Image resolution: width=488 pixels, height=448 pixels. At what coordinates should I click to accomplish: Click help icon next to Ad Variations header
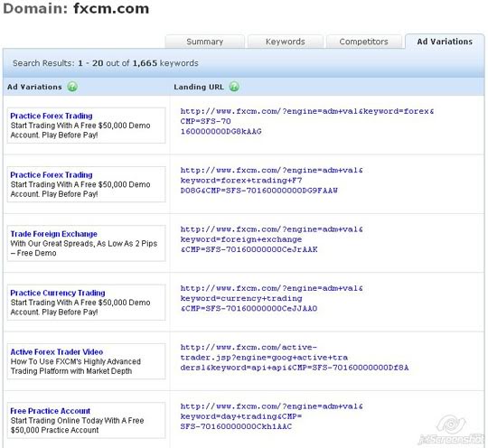coord(72,87)
